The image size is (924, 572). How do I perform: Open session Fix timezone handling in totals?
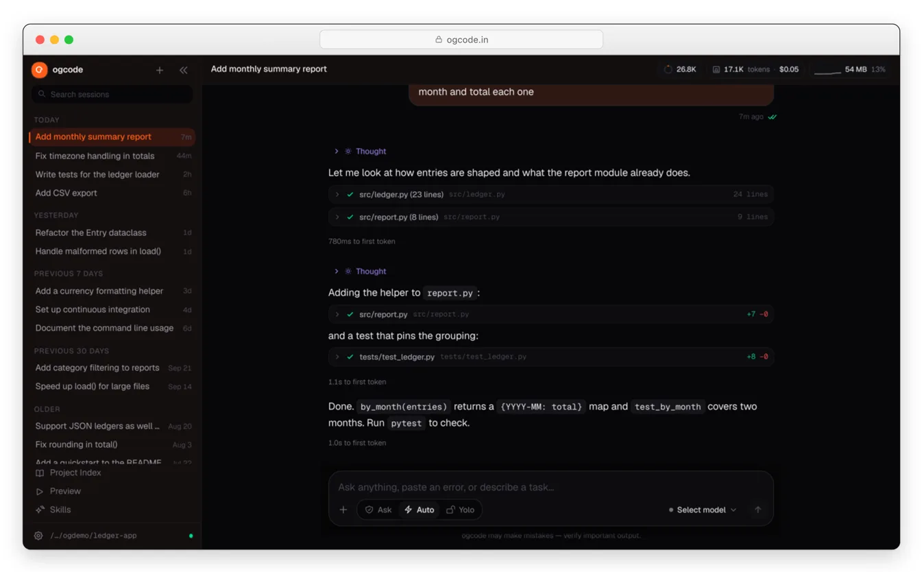pos(112,156)
